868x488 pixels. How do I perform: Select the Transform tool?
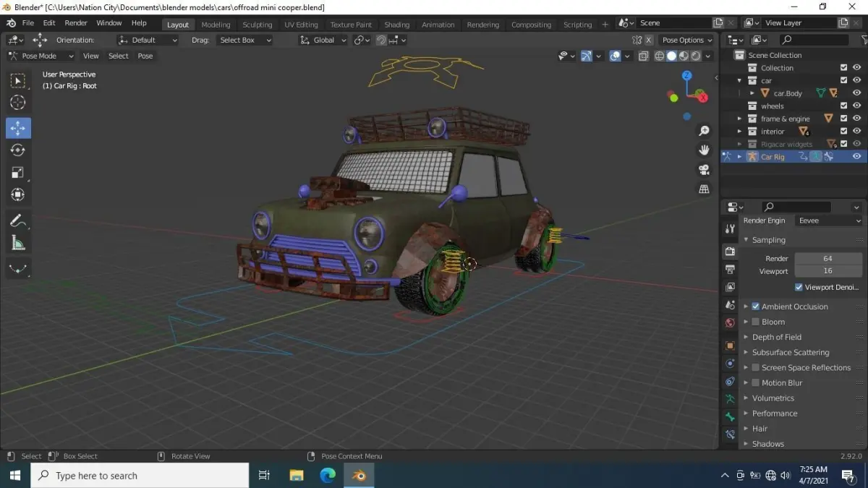click(18, 194)
